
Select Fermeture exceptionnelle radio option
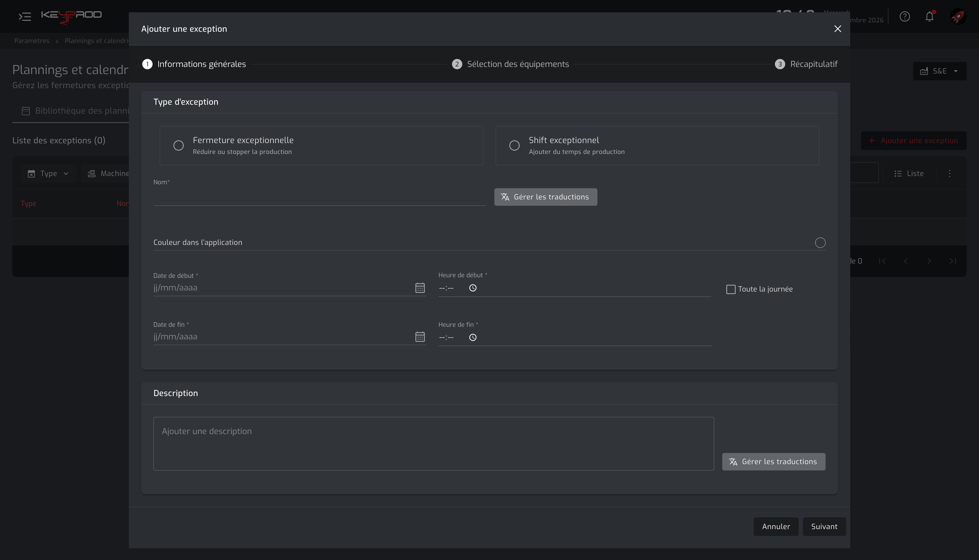point(179,145)
